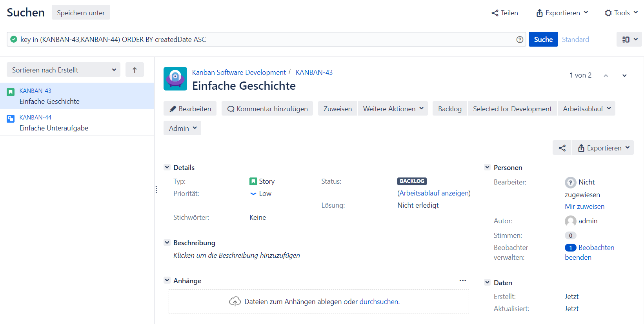This screenshot has height=324, width=644.
Task: Click the JQL syntax help question mark icon
Action: [x=520, y=40]
